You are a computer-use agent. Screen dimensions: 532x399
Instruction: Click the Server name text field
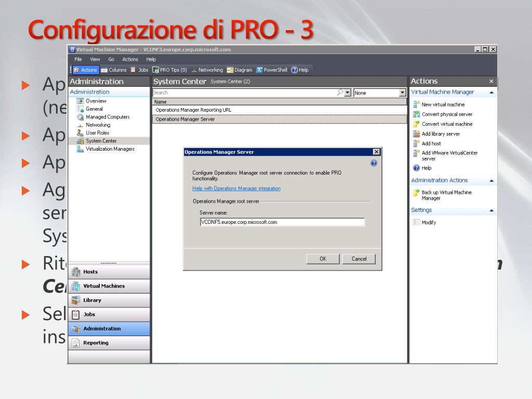coord(282,222)
